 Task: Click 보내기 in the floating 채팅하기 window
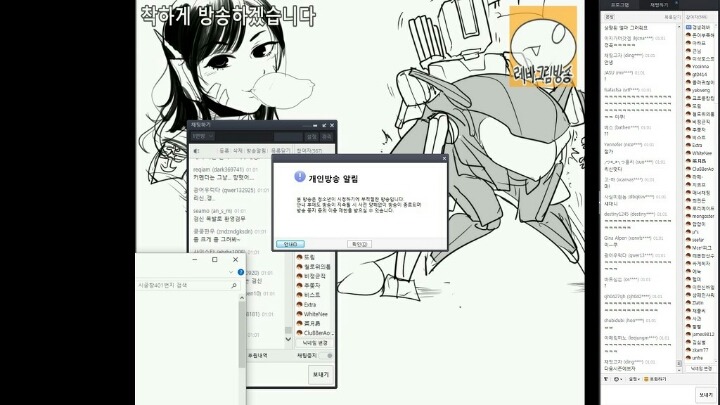(x=321, y=374)
